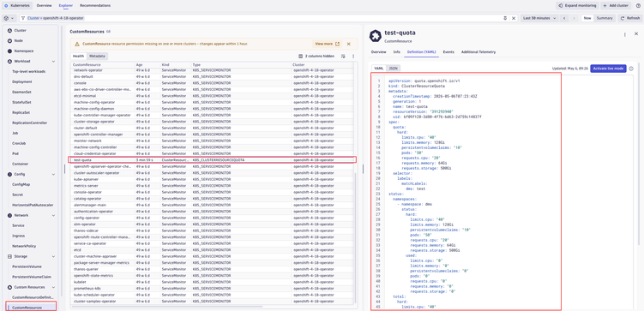Switch to Now time mode
This screenshot has width=644, height=311.
pos(587,19)
